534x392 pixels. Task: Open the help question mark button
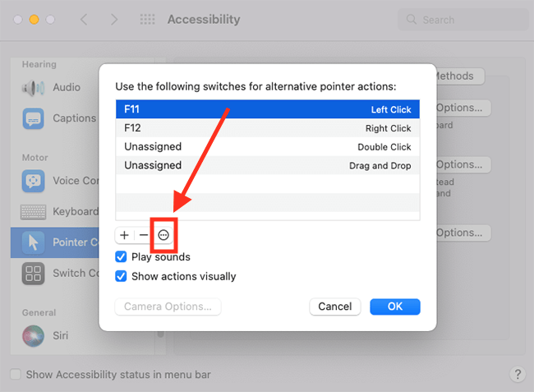(x=518, y=374)
